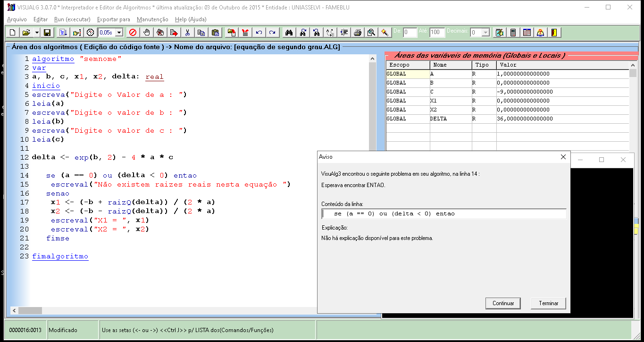Click the Tipo column header
This screenshot has height=342, width=644.
484,65
